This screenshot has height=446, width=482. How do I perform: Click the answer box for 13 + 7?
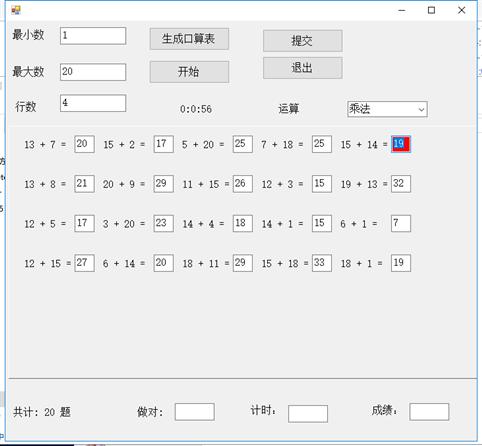[84, 144]
